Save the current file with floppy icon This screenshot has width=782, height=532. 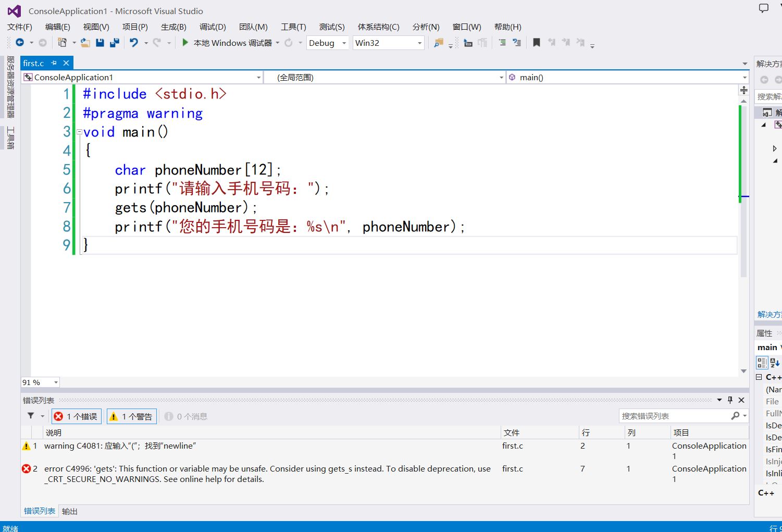tap(100, 43)
